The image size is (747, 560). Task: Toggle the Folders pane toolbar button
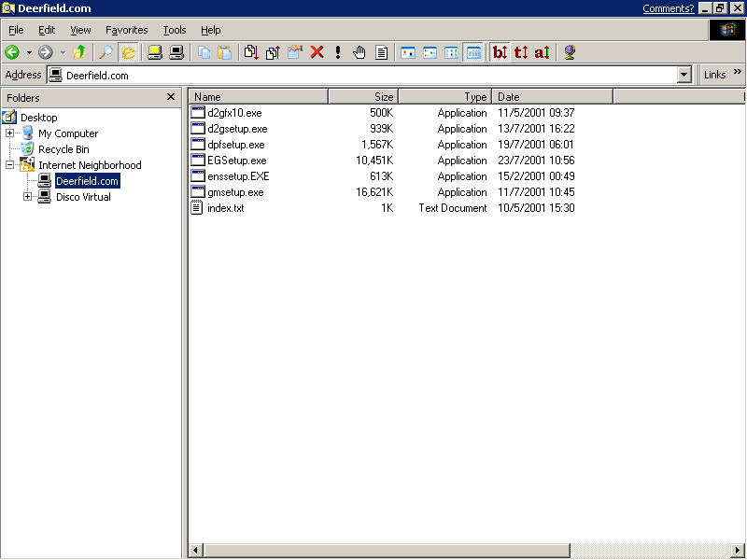coord(128,52)
